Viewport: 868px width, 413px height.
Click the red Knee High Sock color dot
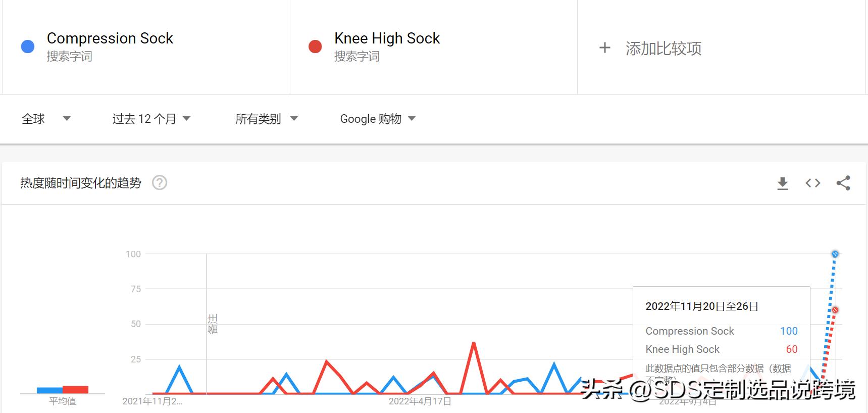coord(315,47)
